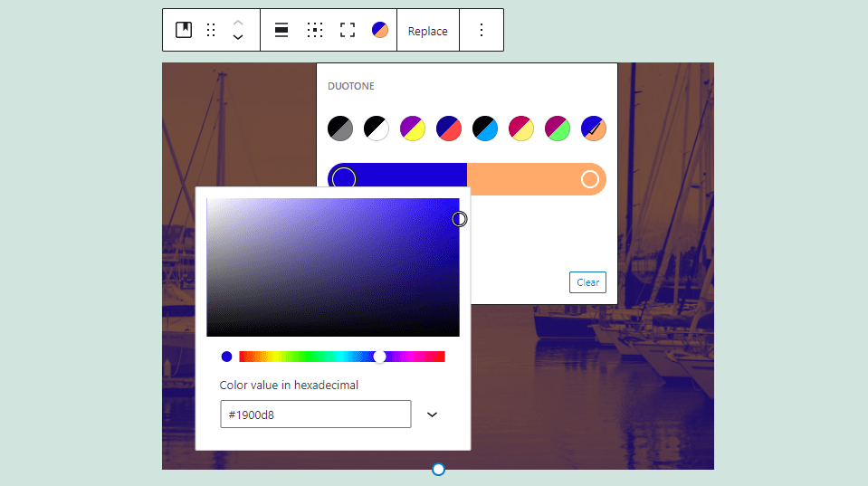Click the Cover block type icon
This screenshot has height=486, width=868.
[x=184, y=30]
